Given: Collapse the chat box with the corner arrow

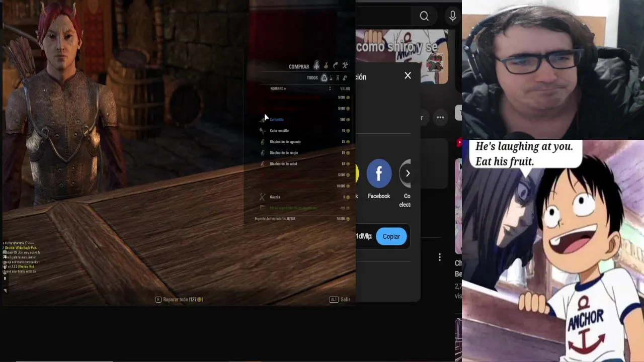Looking at the screenshot, I should pyautogui.click(x=5, y=291).
